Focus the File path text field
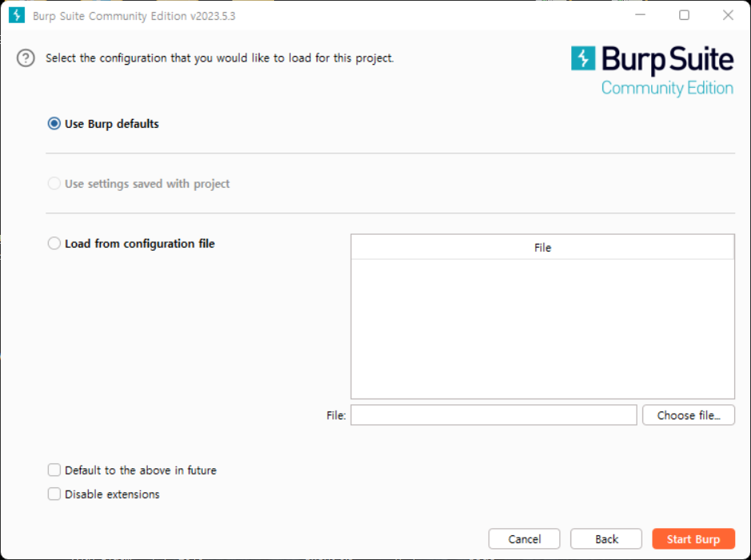751x560 pixels. pos(493,415)
